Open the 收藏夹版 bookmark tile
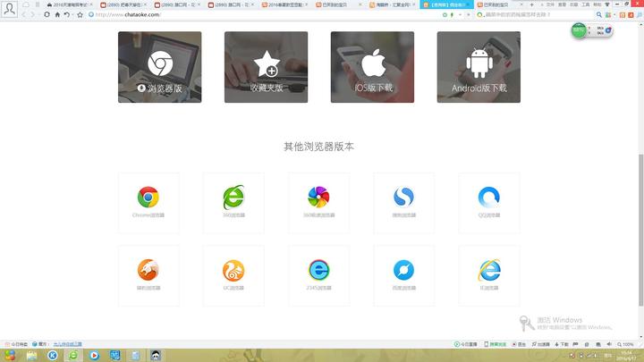This screenshot has width=644, height=362. [x=267, y=67]
